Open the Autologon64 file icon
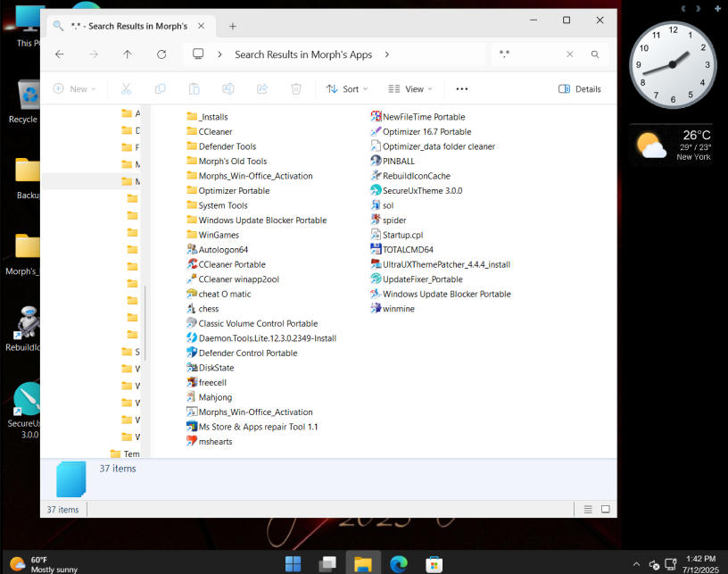 point(192,249)
